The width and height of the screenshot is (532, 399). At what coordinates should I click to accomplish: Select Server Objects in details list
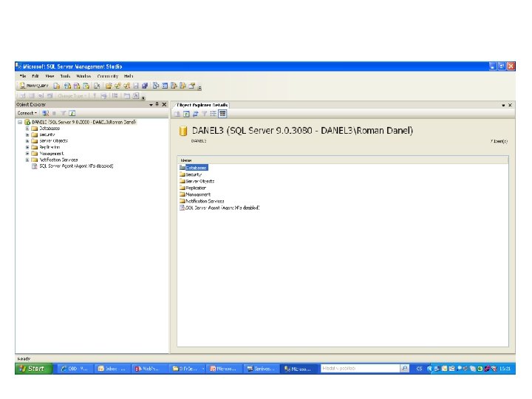point(197,181)
